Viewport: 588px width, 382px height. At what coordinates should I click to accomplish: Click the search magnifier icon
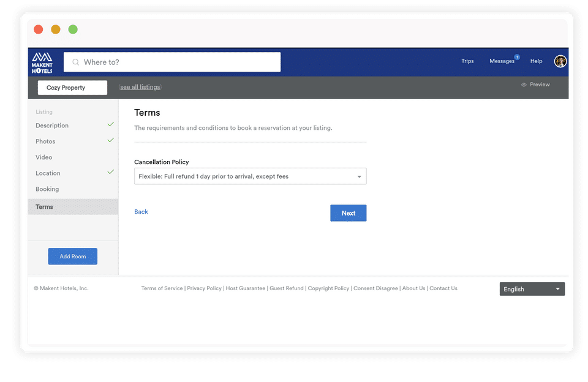pos(76,62)
